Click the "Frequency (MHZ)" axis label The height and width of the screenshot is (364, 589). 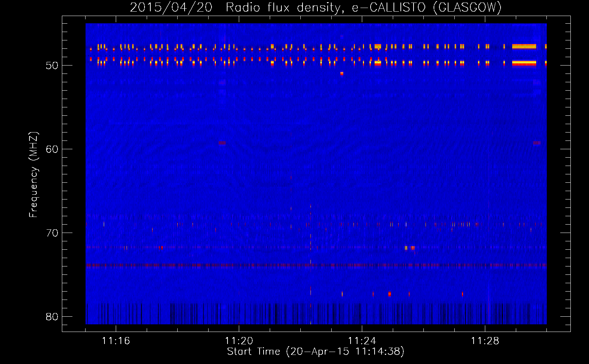33,175
